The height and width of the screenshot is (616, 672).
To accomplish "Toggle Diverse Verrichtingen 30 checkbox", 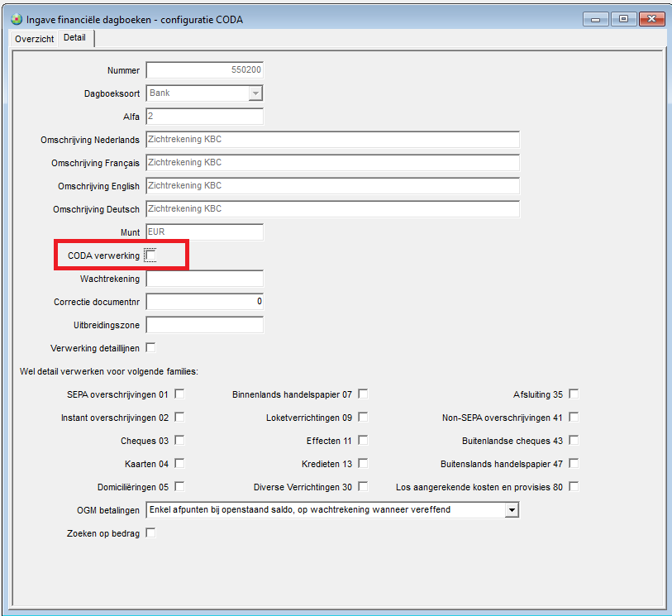I will pos(363,487).
